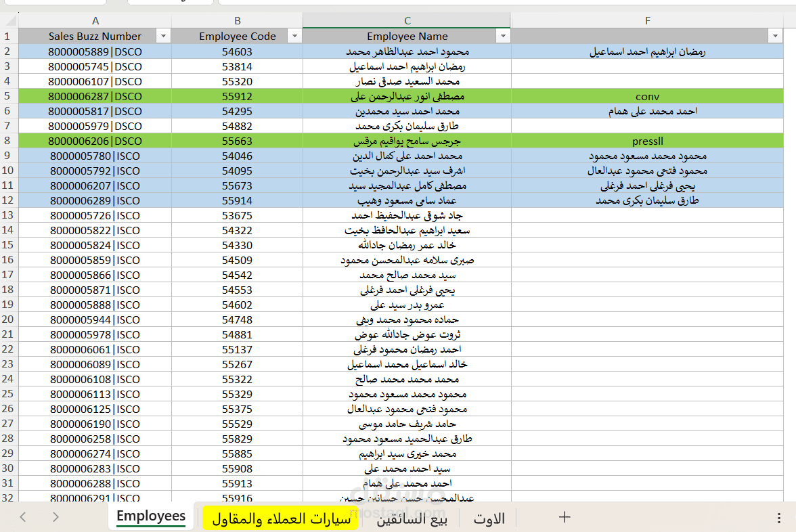Select employee code 54509
Screen dimensions: 796x532
[237, 260]
